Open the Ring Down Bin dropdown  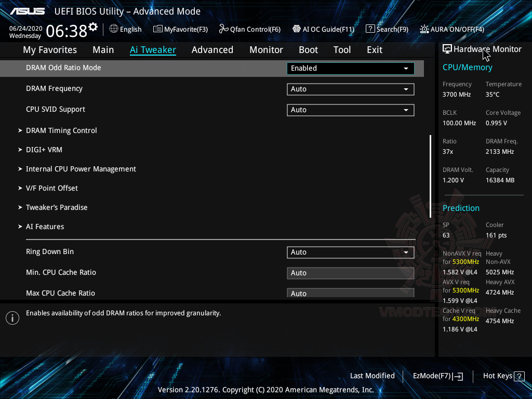coord(350,252)
